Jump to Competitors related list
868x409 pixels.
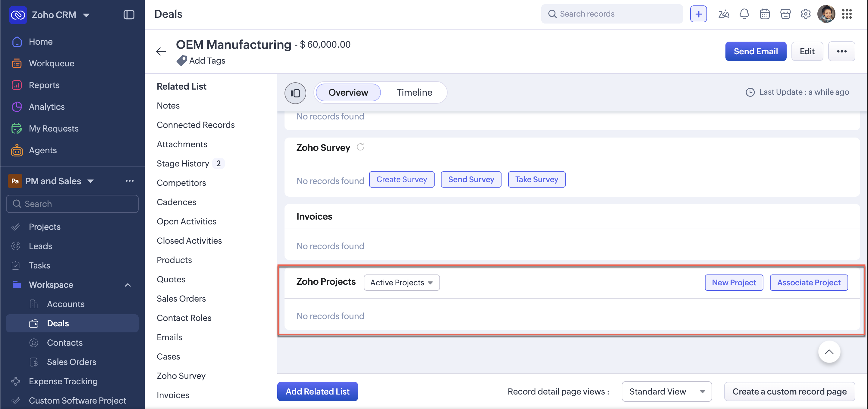coord(181,183)
